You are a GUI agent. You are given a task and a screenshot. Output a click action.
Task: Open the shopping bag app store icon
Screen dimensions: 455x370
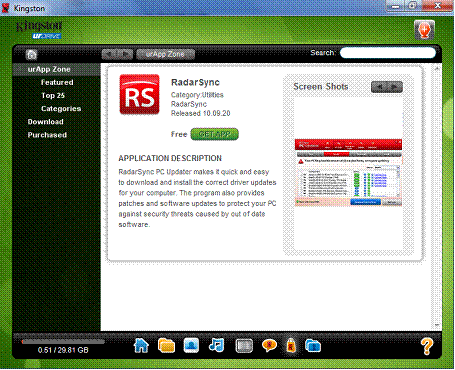tap(291, 345)
